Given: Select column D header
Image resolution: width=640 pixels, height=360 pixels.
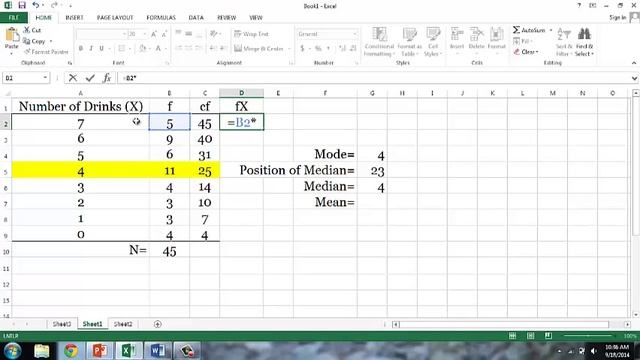Looking at the screenshot, I should pyautogui.click(x=241, y=93).
